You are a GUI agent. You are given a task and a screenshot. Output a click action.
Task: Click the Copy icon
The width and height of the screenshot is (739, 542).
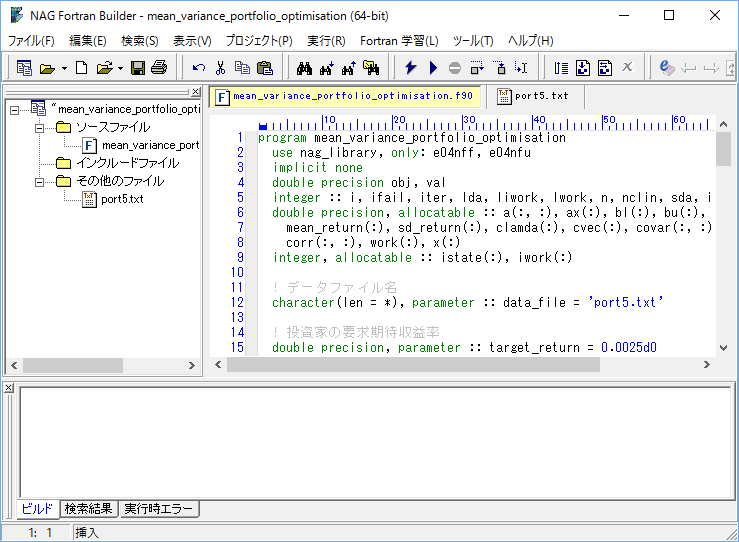[243, 68]
